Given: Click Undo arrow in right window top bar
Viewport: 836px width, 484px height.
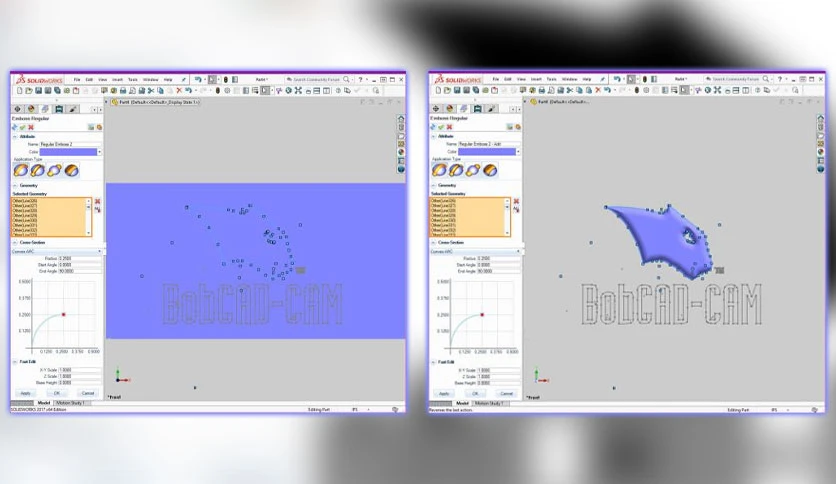Looking at the screenshot, I should tap(617, 79).
